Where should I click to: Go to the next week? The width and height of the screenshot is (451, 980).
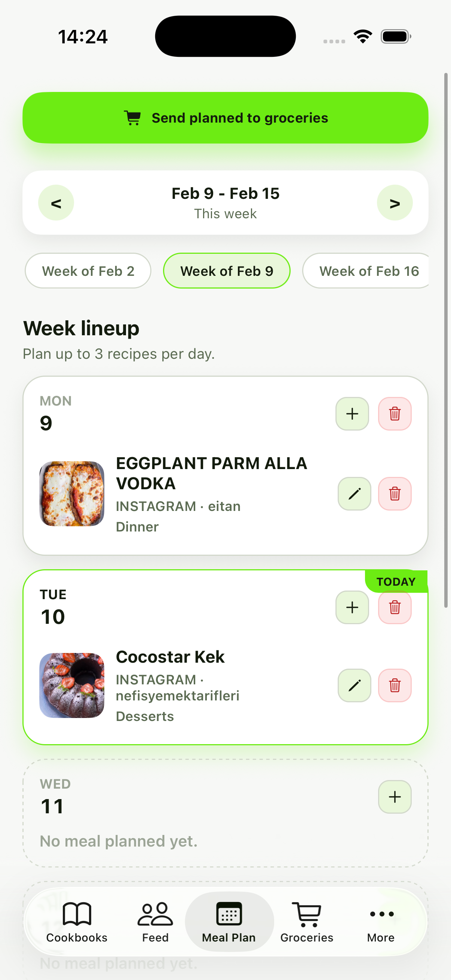pyautogui.click(x=395, y=203)
